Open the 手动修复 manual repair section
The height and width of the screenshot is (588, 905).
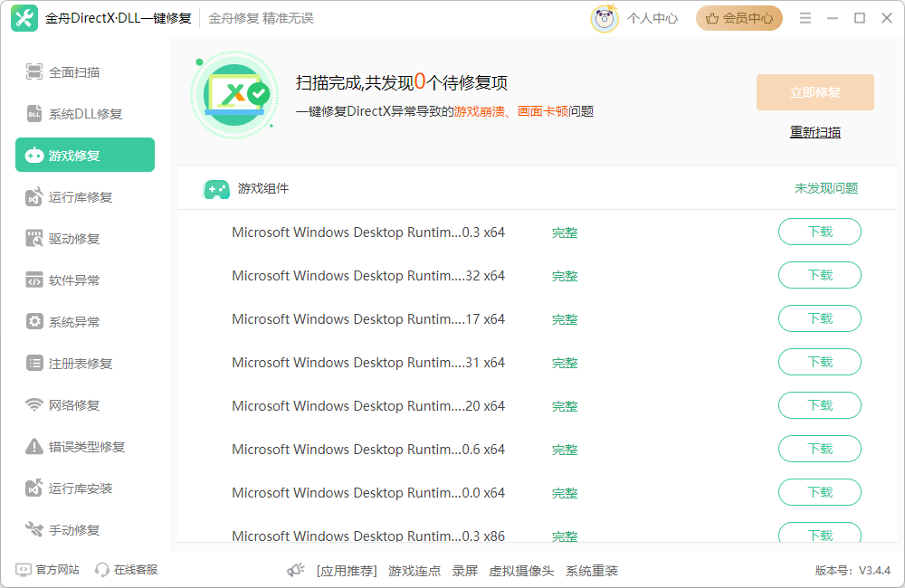(x=72, y=529)
